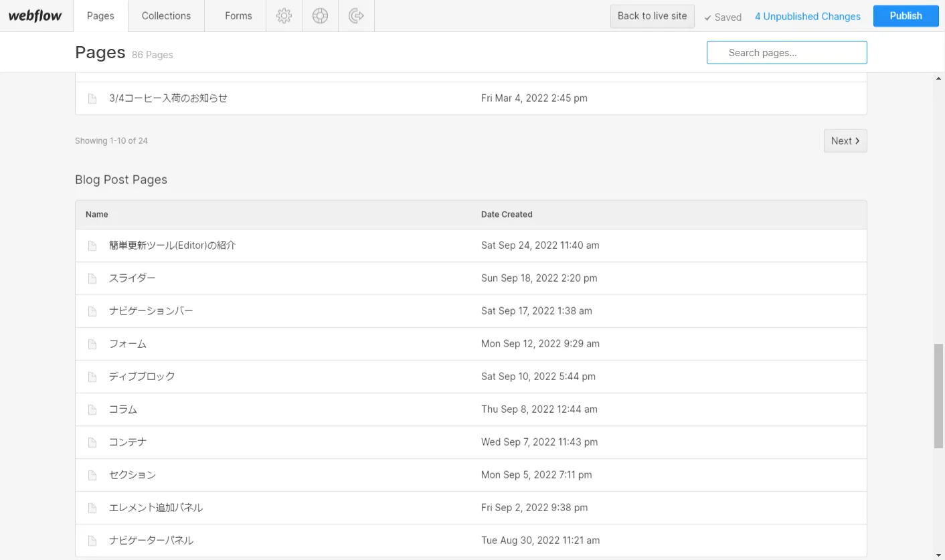Select the Pages tab
Viewport: 945px width, 560px height.
[100, 15]
